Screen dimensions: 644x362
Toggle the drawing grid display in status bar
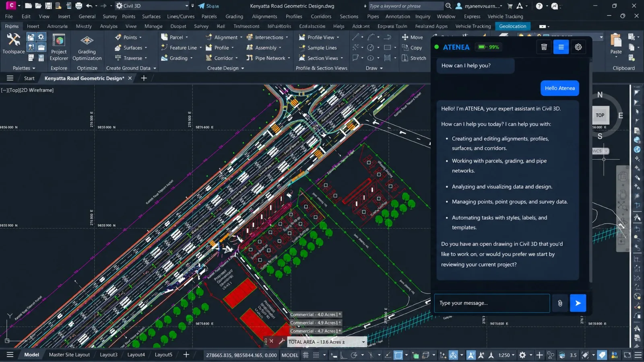point(305,355)
